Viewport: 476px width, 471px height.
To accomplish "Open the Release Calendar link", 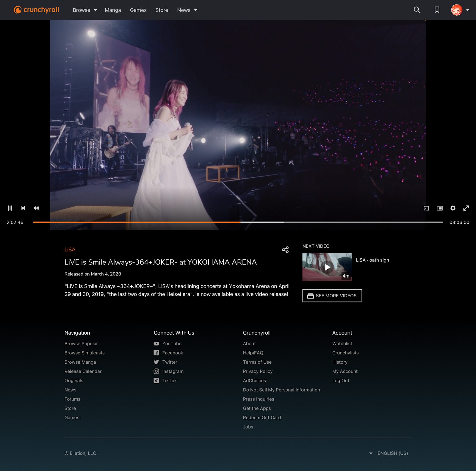I will pyautogui.click(x=83, y=371).
